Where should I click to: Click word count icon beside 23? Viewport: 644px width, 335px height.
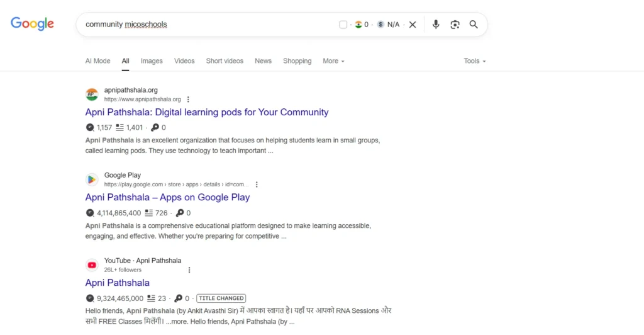click(x=151, y=298)
